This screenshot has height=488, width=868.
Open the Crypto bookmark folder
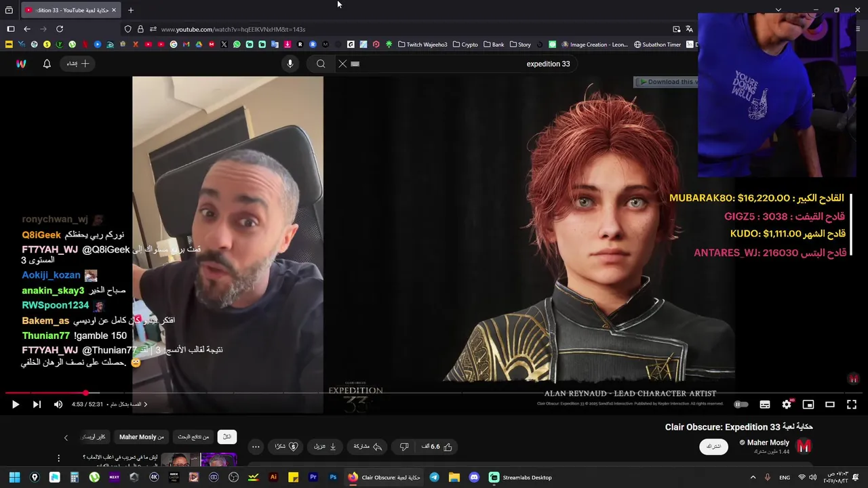click(465, 45)
